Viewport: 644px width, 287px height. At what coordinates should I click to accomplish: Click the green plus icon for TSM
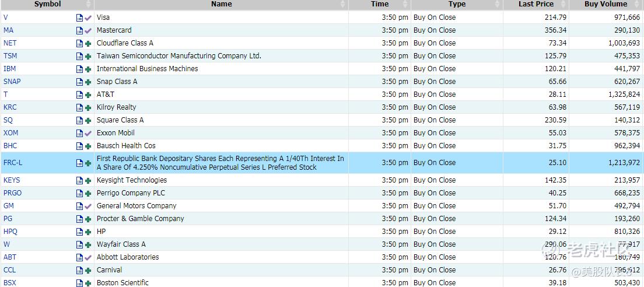click(88, 56)
